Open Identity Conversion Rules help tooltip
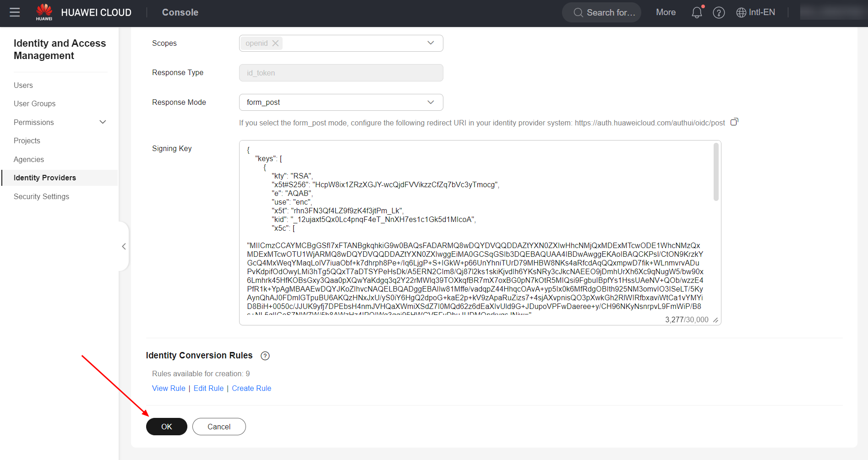This screenshot has height=460, width=868. click(265, 356)
